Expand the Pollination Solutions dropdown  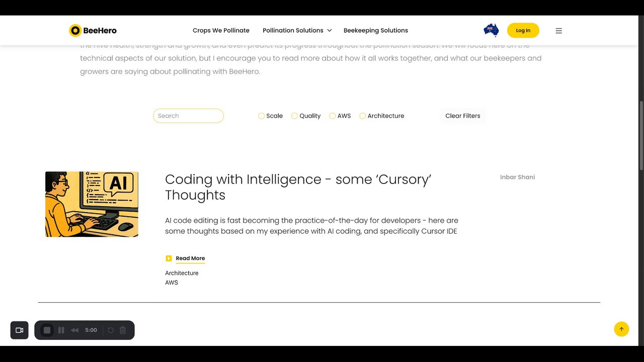coord(297,31)
